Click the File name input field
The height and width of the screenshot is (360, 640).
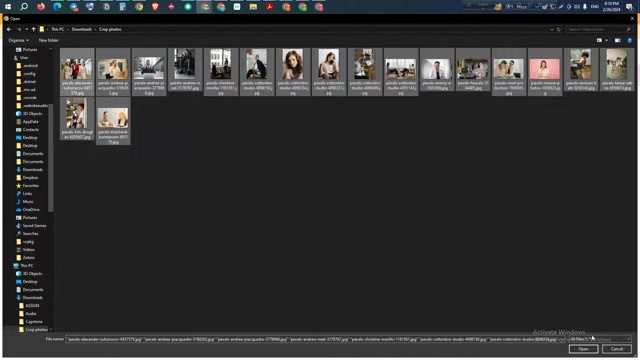coord(316,339)
